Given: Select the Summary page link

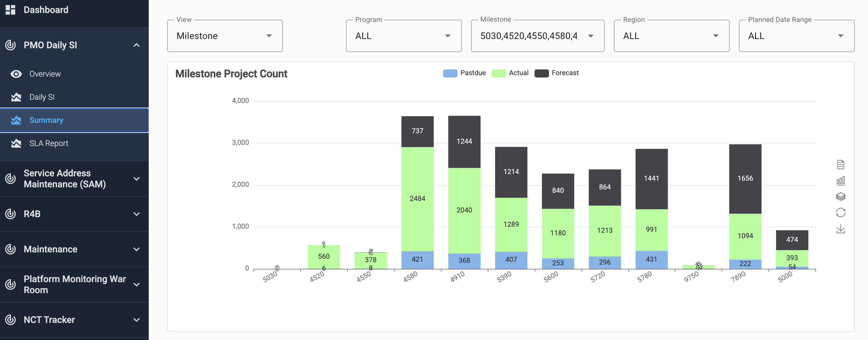Looking at the screenshot, I should coord(46,120).
